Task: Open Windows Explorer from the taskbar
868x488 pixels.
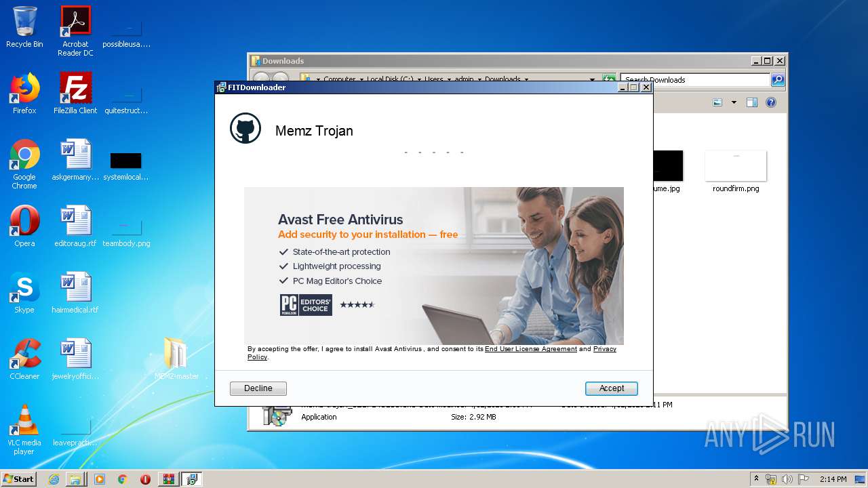Action: [x=75, y=479]
